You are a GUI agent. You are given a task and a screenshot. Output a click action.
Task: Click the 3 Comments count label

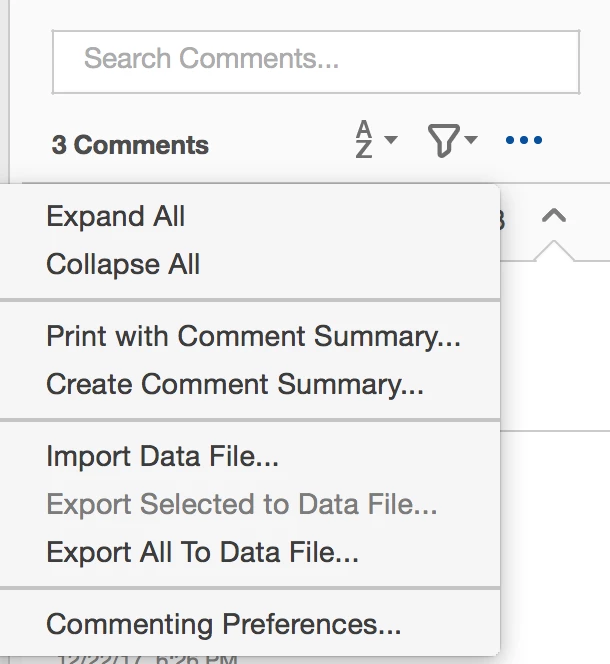(130, 145)
